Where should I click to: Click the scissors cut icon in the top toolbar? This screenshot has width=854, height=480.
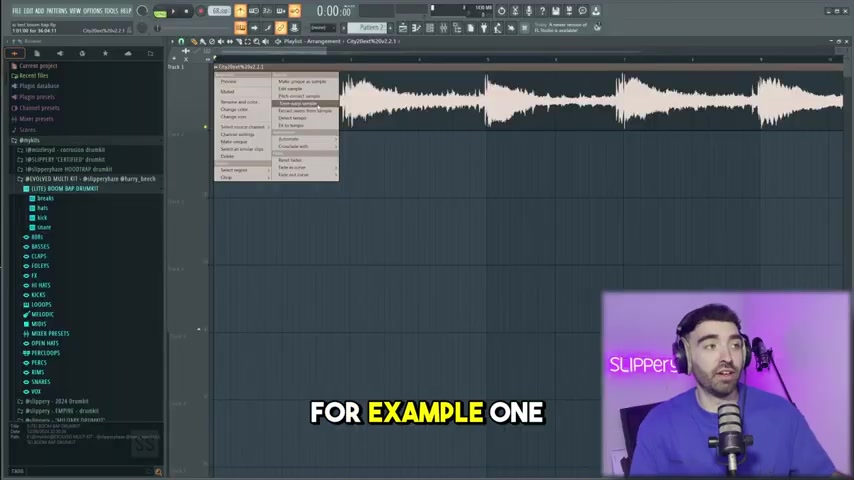click(515, 11)
